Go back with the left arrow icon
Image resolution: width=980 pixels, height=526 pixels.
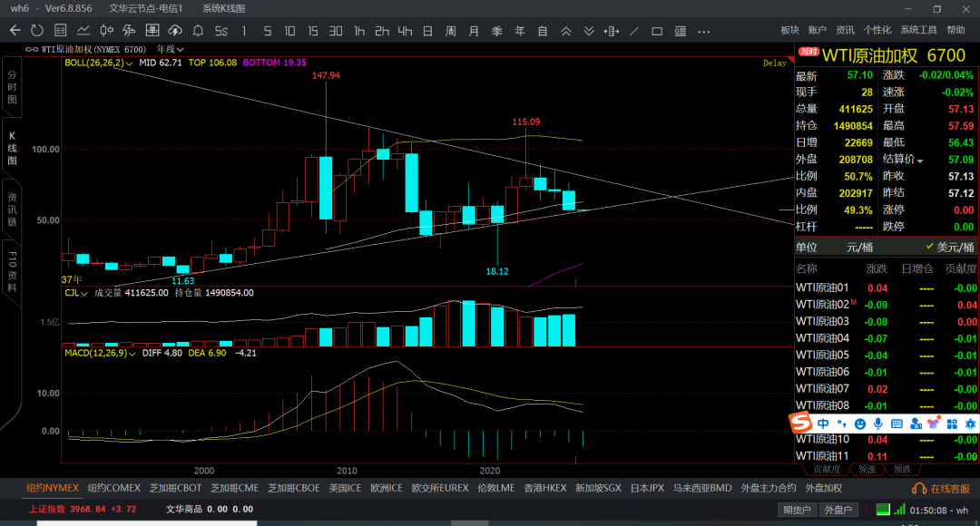pos(15,31)
